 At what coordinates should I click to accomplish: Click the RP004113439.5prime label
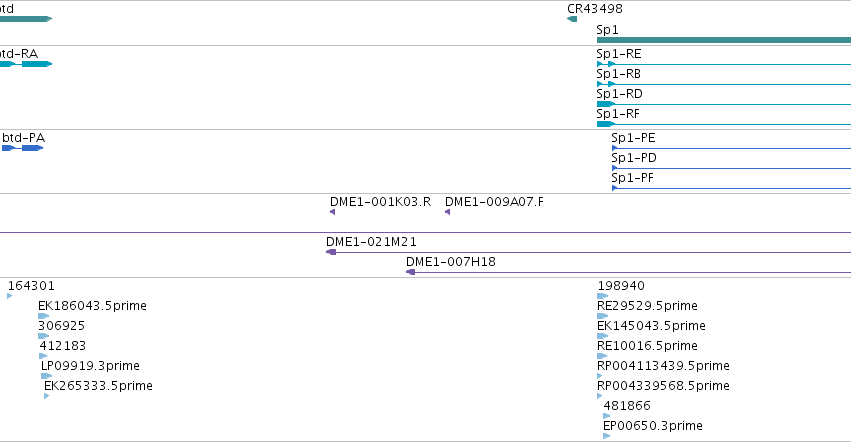click(663, 366)
